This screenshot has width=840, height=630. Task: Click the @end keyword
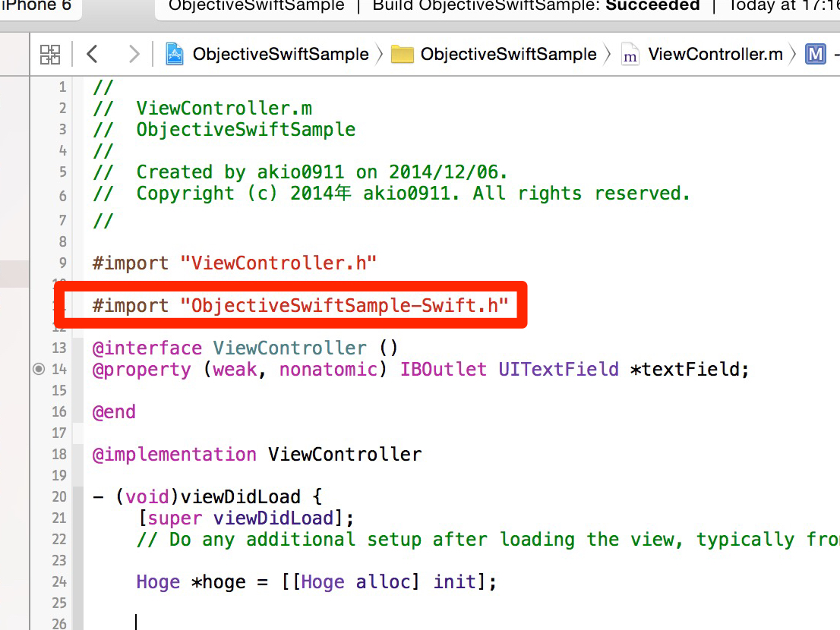click(114, 412)
